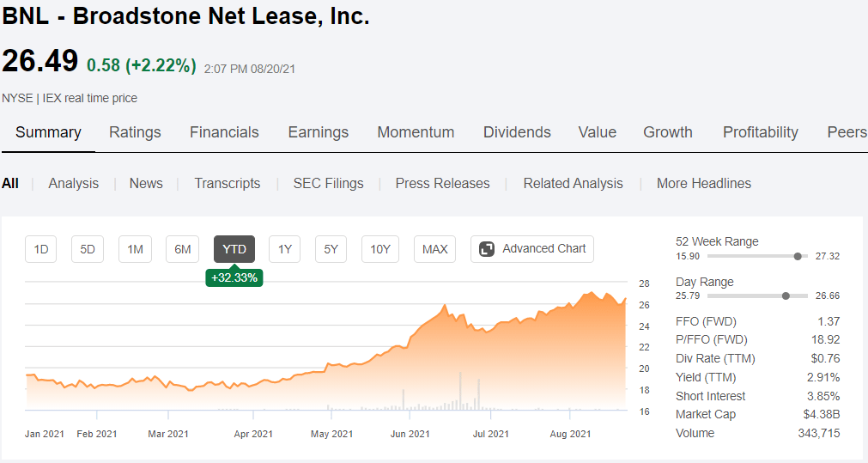Open the Value tab
The image size is (868, 463).
pyautogui.click(x=598, y=132)
